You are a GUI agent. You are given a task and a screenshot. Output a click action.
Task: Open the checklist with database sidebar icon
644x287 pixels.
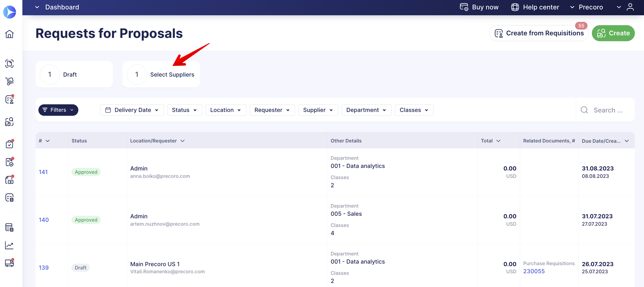click(9, 198)
